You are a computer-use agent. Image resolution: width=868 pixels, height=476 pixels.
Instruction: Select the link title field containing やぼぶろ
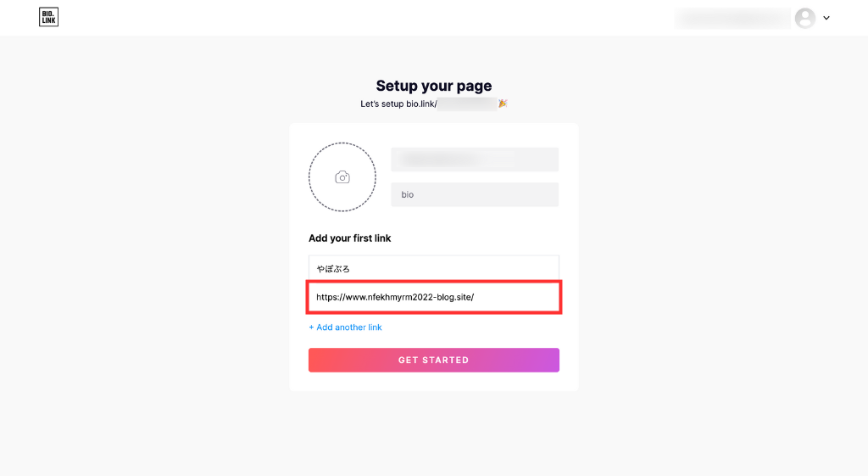433,268
